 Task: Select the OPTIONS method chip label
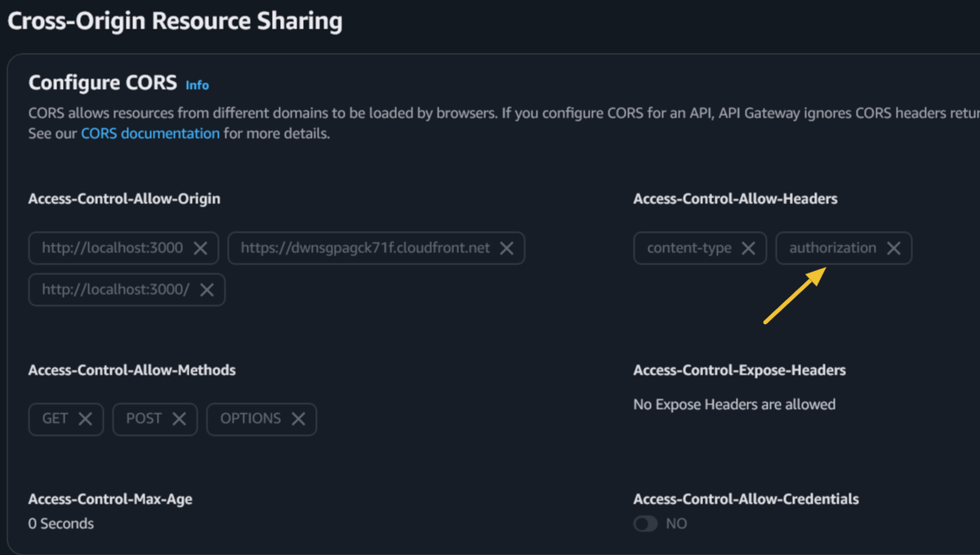click(x=250, y=419)
